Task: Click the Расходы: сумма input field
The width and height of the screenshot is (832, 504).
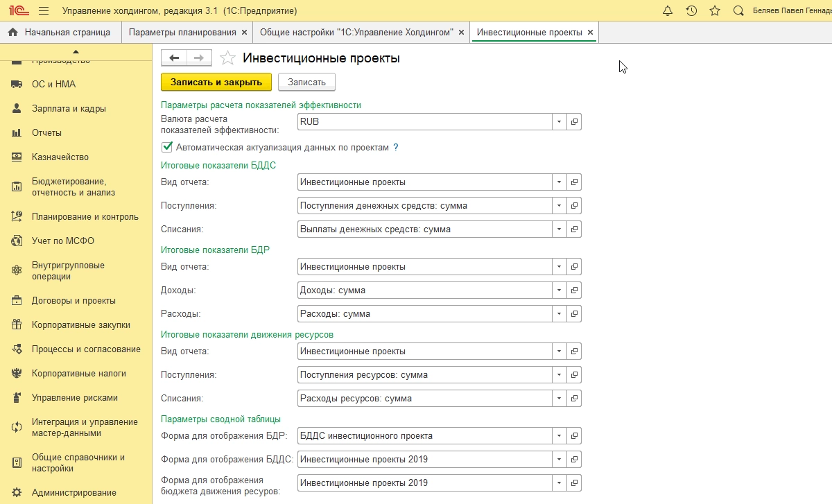Action: [x=424, y=313]
